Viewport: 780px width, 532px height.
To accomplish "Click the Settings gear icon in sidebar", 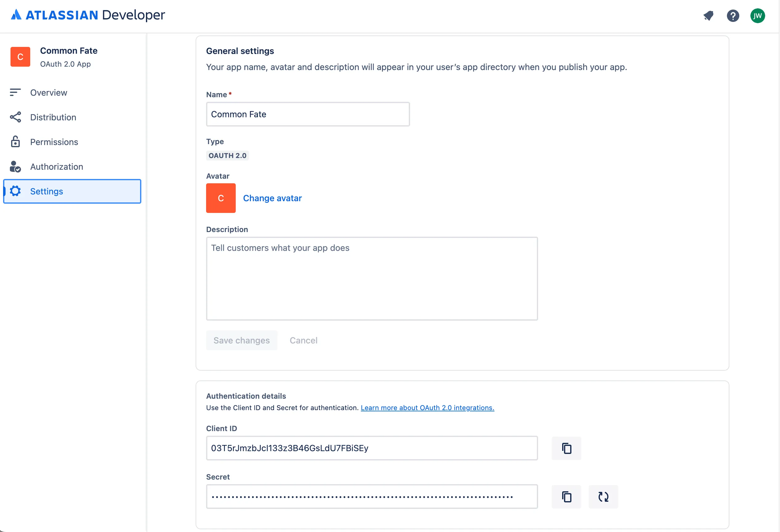I will (x=15, y=191).
